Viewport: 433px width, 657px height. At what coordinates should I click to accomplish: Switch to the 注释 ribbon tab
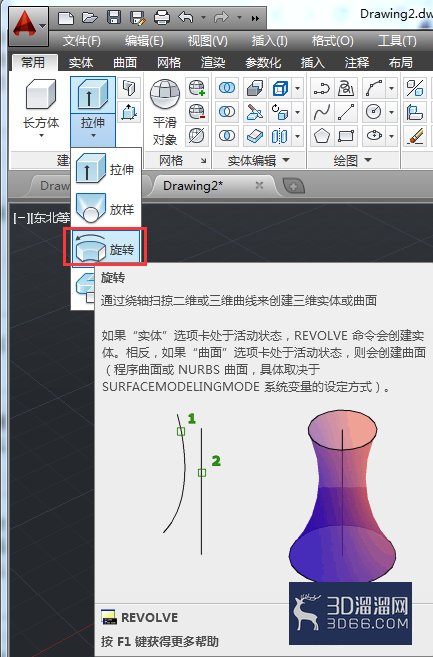pos(357,63)
